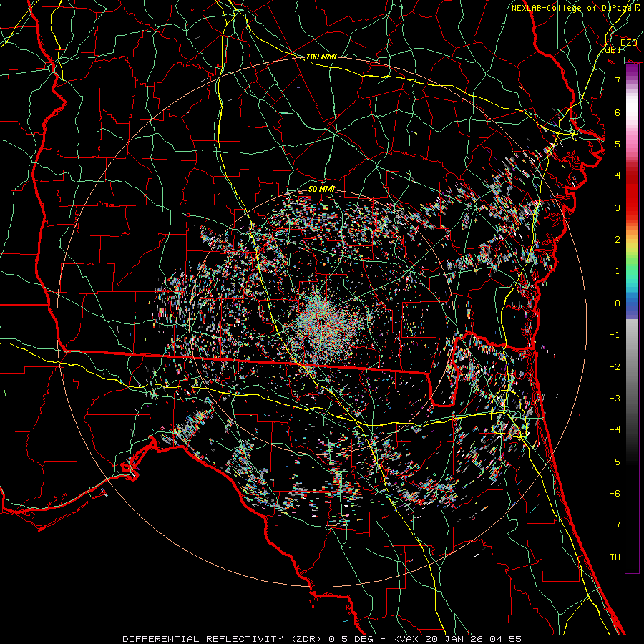Click the "100 NMI" range ring label
The image size is (644, 644).
[x=321, y=57]
